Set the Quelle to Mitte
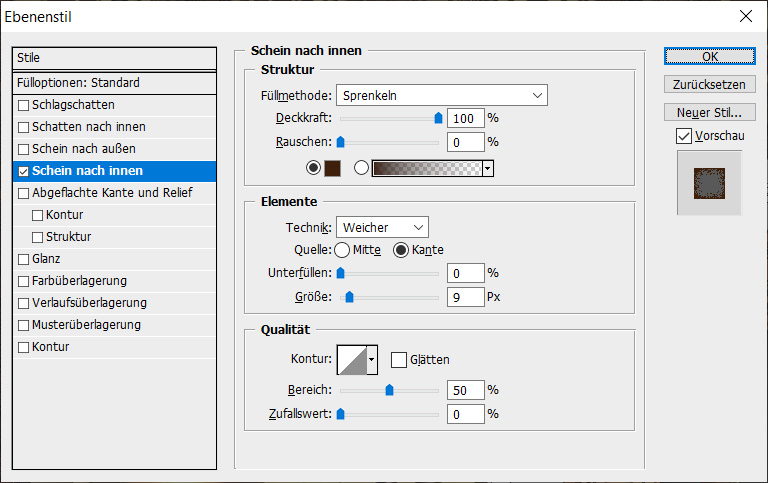Image resolution: width=768 pixels, height=483 pixels. point(341,250)
